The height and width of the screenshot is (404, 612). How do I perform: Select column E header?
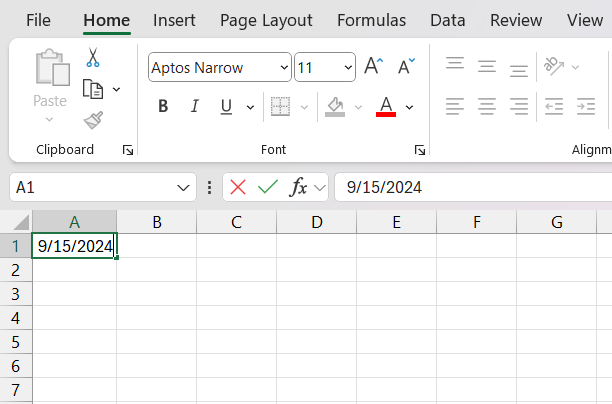(397, 222)
